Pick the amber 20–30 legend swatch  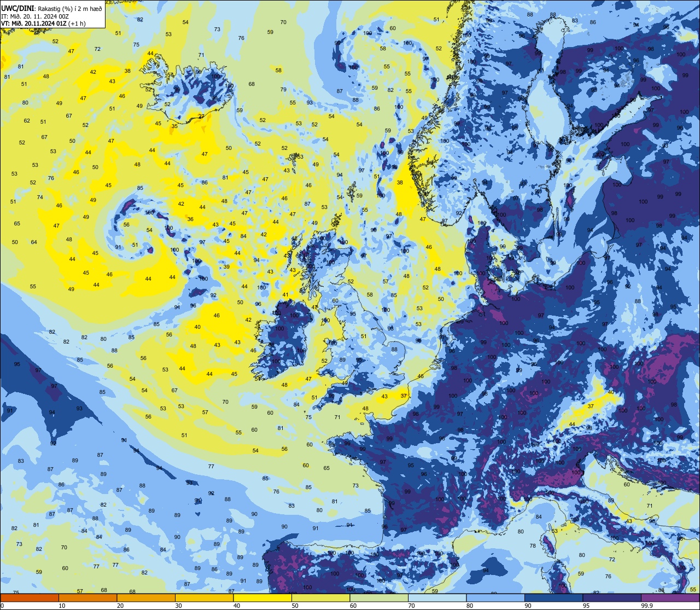(146, 597)
